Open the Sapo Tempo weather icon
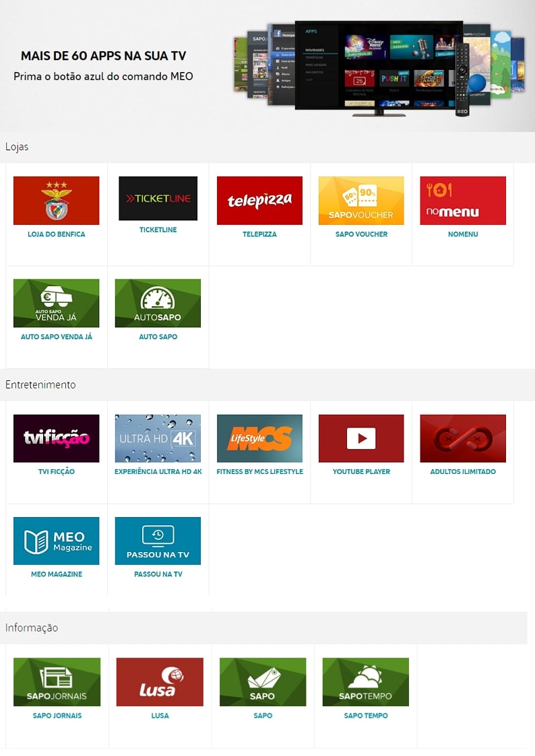Screen dimensions: 535x756 (365, 682)
